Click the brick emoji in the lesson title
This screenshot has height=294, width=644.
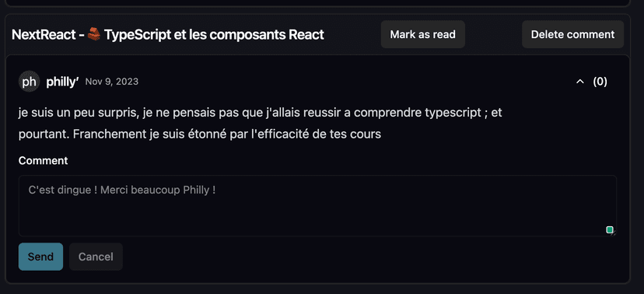coord(94,34)
